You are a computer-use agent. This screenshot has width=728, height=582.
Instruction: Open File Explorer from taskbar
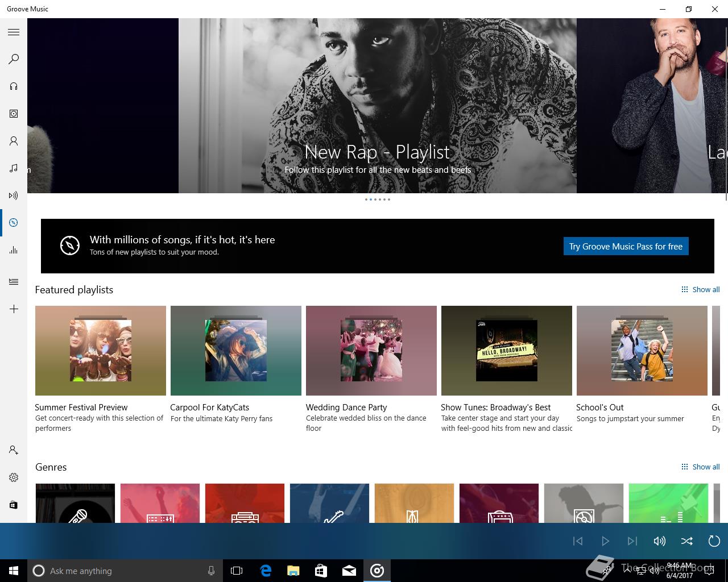click(x=293, y=571)
